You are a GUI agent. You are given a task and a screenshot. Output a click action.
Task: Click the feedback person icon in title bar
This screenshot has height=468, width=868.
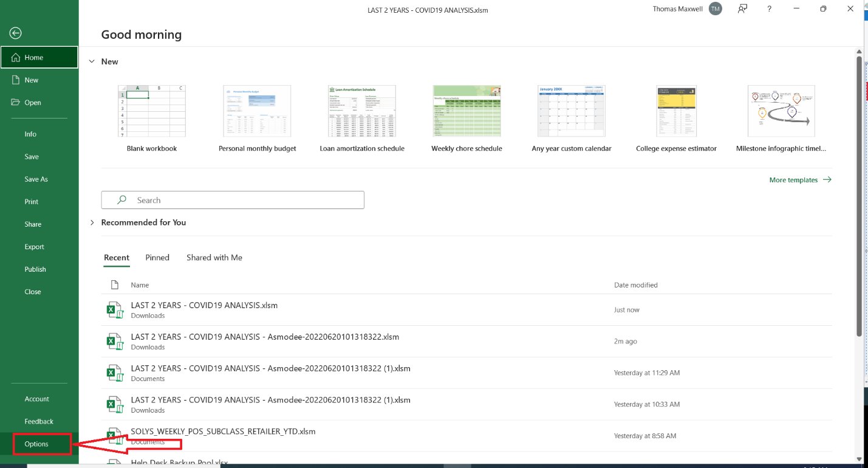click(742, 9)
